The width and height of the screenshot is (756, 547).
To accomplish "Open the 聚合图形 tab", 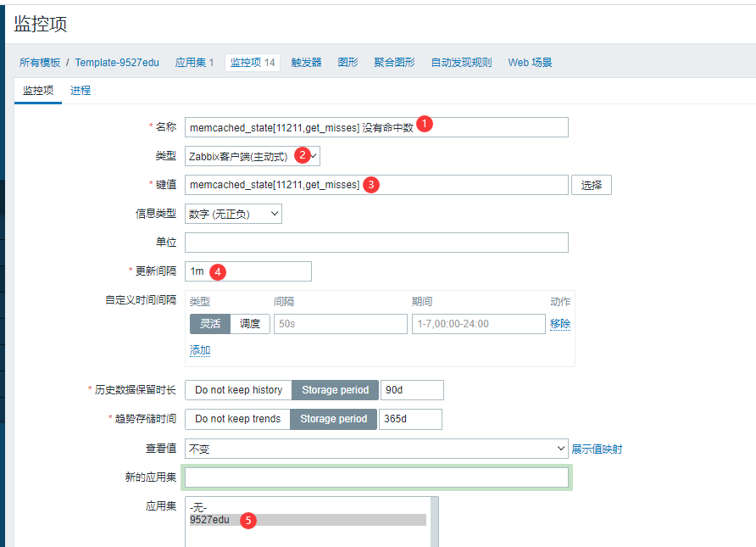I will [x=394, y=63].
